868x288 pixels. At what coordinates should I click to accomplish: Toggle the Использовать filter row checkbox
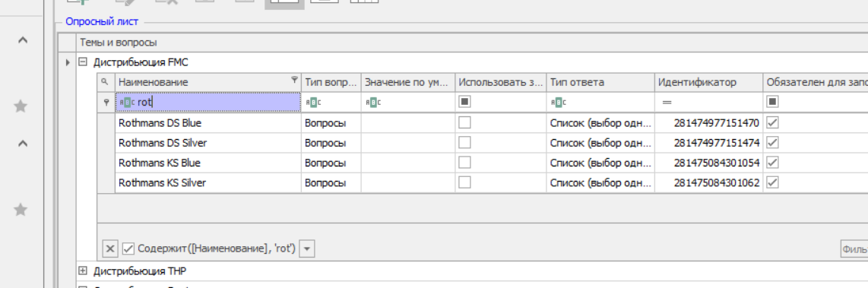(x=464, y=102)
